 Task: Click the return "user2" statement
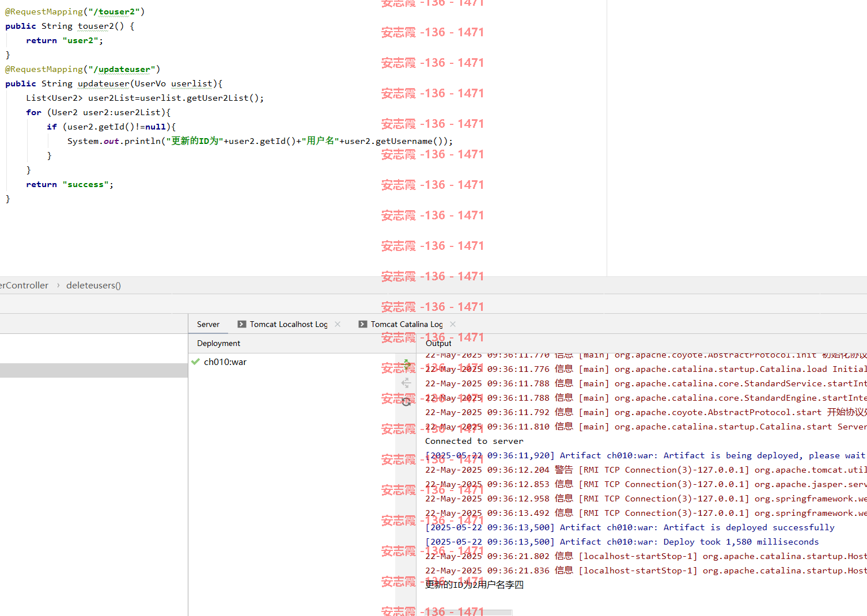65,40
